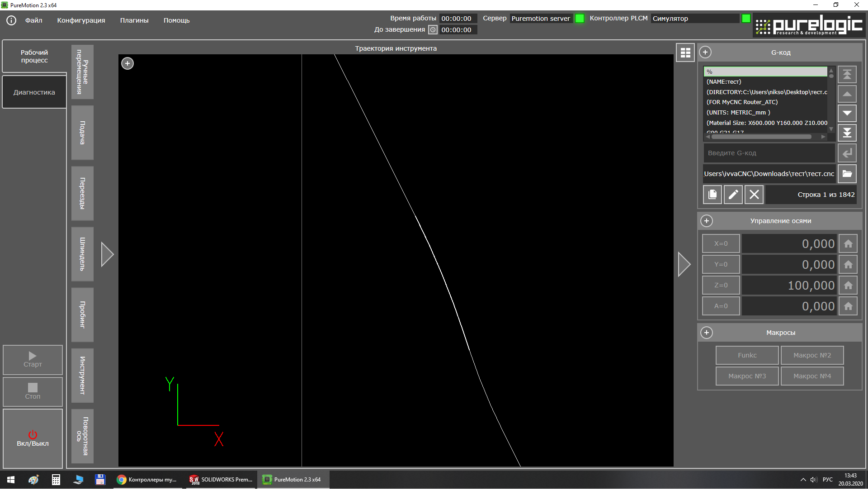Toggle machine power Вкл/Выкл
The width and height of the screenshot is (868, 491).
[x=33, y=439]
